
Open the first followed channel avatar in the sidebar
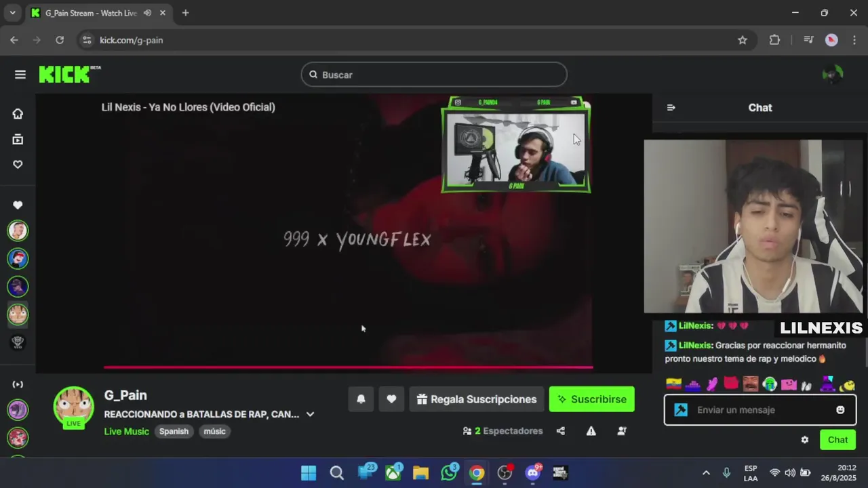coord(18,231)
